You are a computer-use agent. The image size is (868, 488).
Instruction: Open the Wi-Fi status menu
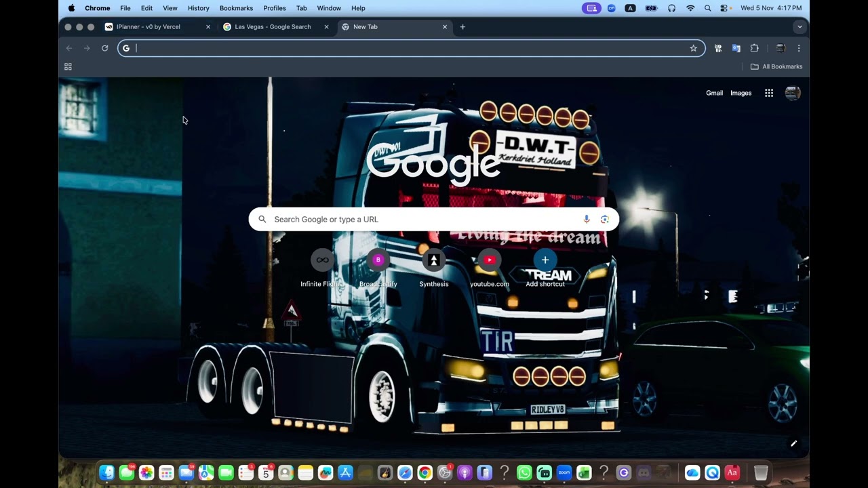pos(690,8)
